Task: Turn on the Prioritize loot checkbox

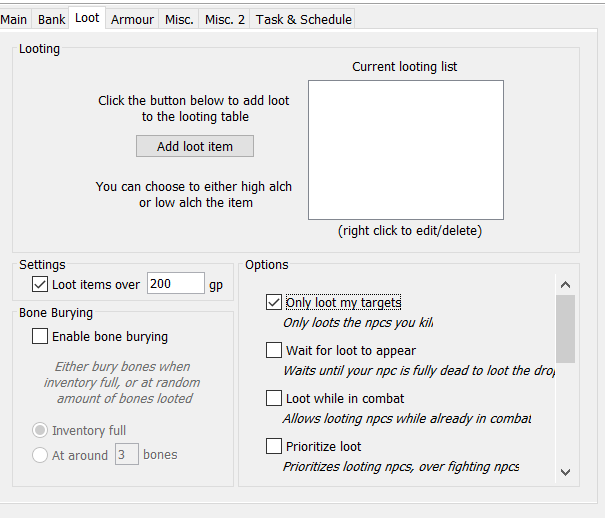Action: click(x=274, y=446)
